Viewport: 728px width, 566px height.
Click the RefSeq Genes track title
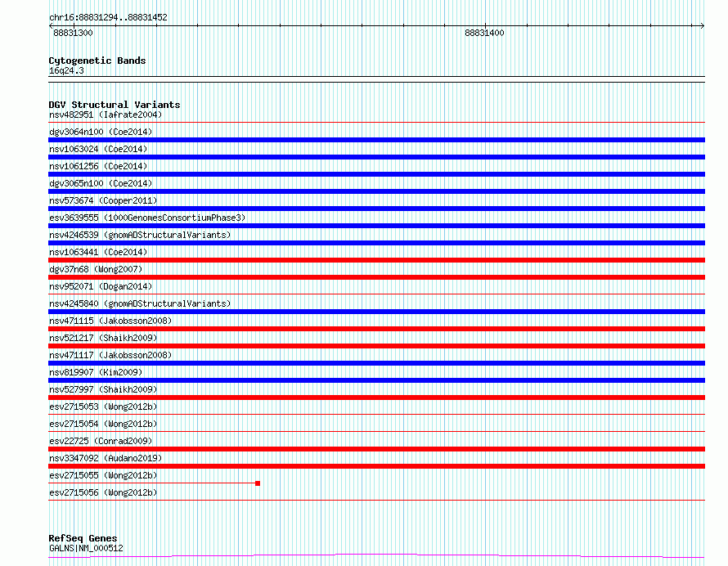pyautogui.click(x=83, y=538)
